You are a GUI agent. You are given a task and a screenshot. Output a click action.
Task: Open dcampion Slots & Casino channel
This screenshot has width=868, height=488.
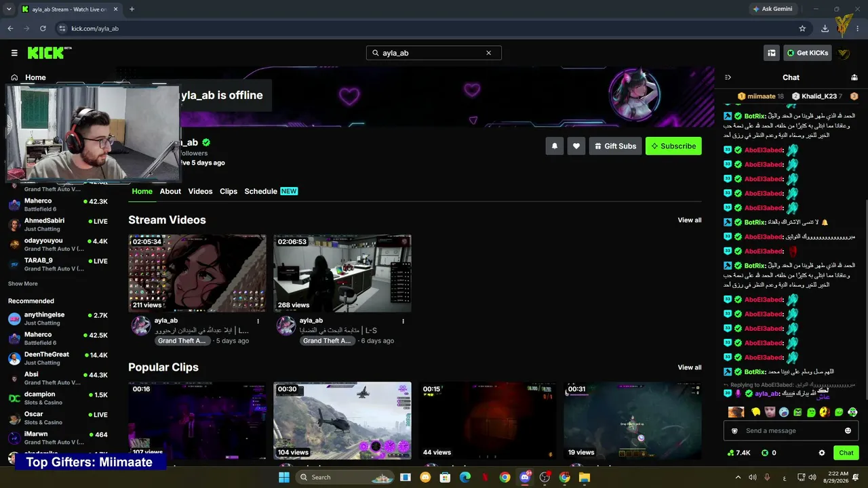[58, 398]
